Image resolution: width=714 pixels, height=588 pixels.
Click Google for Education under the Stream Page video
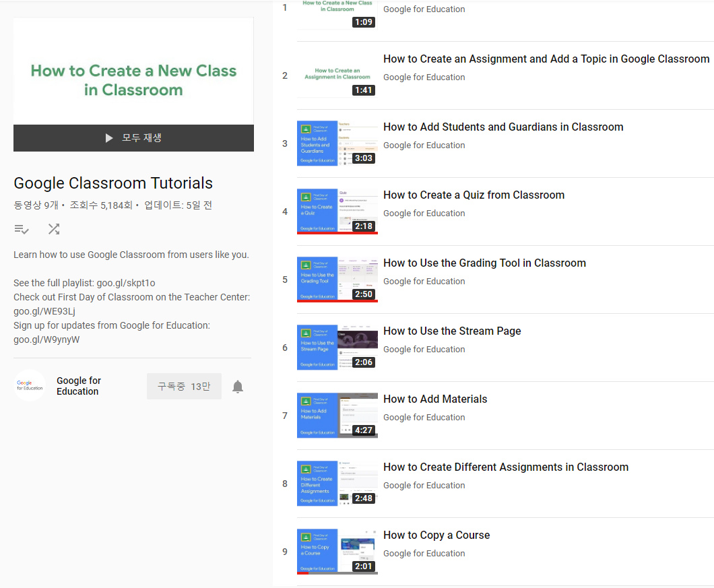424,350
